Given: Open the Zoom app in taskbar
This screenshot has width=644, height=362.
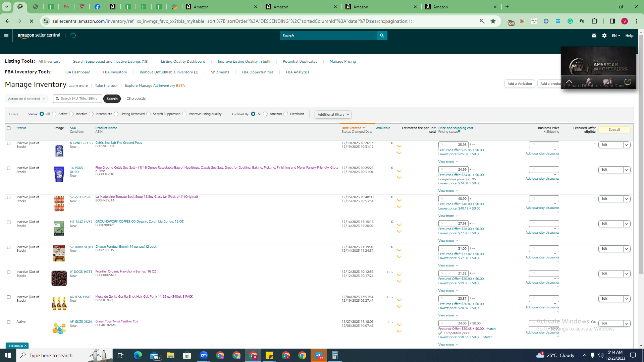Looking at the screenshot, I should coord(204,355).
